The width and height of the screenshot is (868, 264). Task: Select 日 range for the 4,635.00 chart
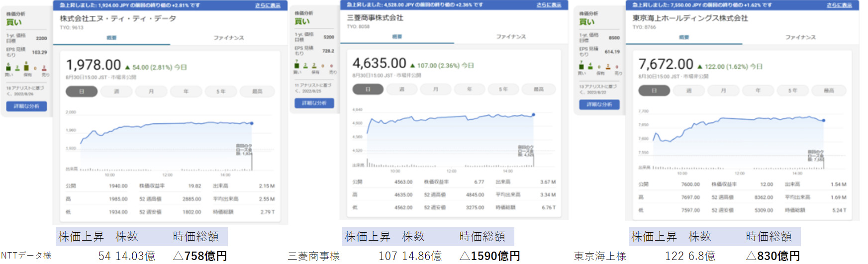tap(368, 89)
